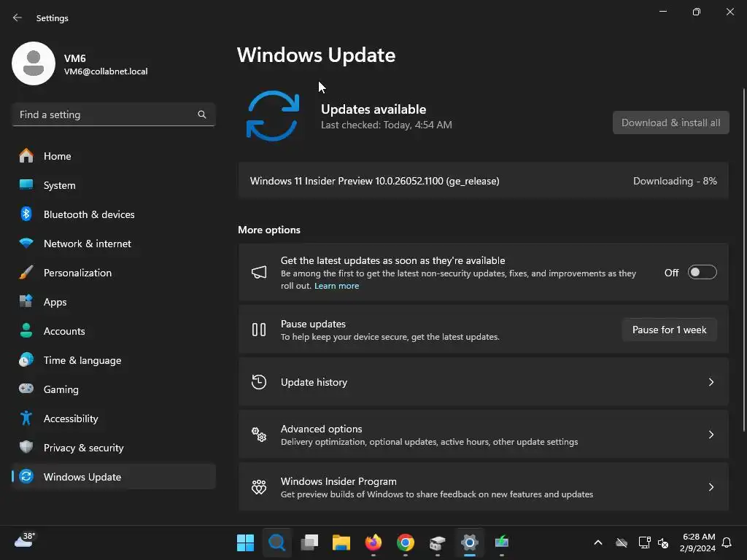Click the Bluetooth icon in sidebar
Viewport: 747px width, 560px height.
(x=26, y=214)
